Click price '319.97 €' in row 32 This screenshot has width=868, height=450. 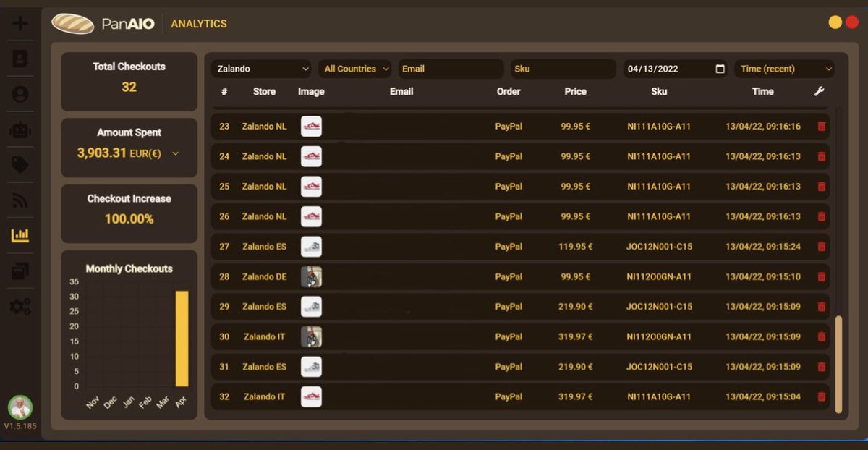click(575, 396)
